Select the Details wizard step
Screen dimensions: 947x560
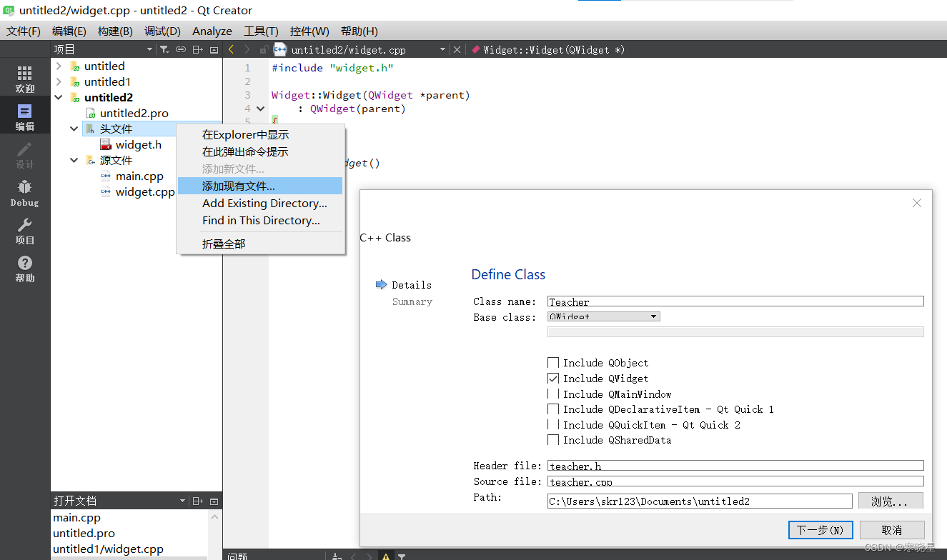click(412, 284)
